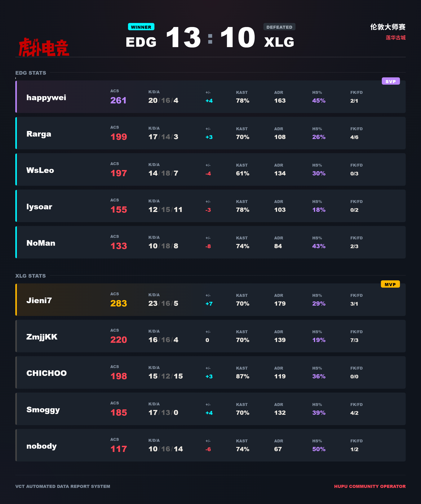The image size is (421, 504).
Task: Select the Jieni7 player name
Action: pyautogui.click(x=39, y=300)
